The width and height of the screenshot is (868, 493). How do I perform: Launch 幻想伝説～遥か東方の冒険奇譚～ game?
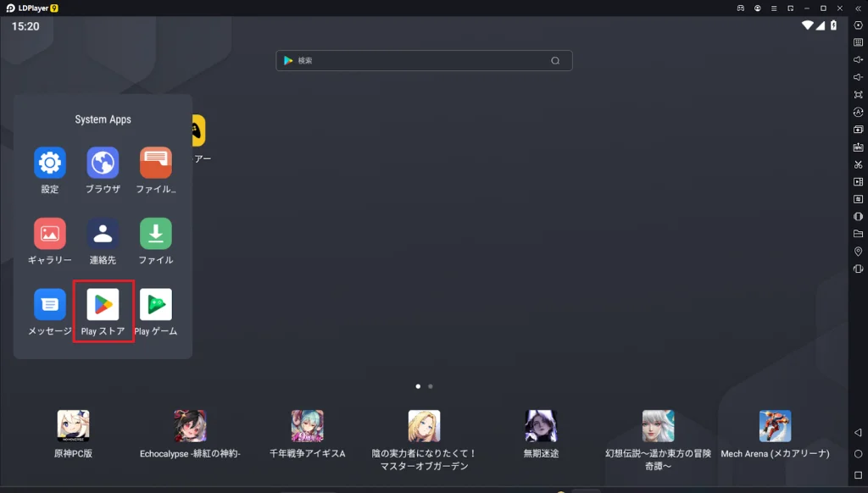coord(658,425)
